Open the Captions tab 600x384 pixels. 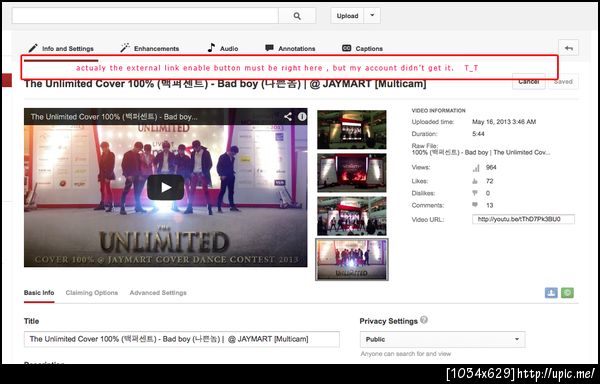click(x=362, y=49)
